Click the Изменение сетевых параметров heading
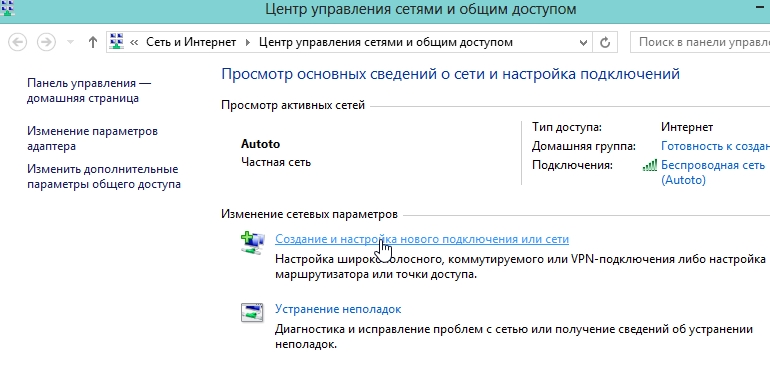Image resolution: width=770 pixels, height=391 pixels. click(309, 215)
